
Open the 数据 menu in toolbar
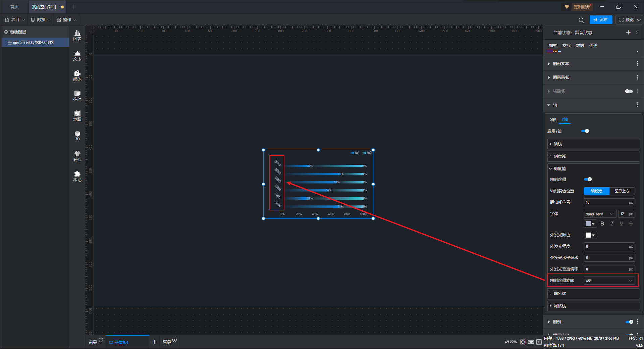(41, 20)
